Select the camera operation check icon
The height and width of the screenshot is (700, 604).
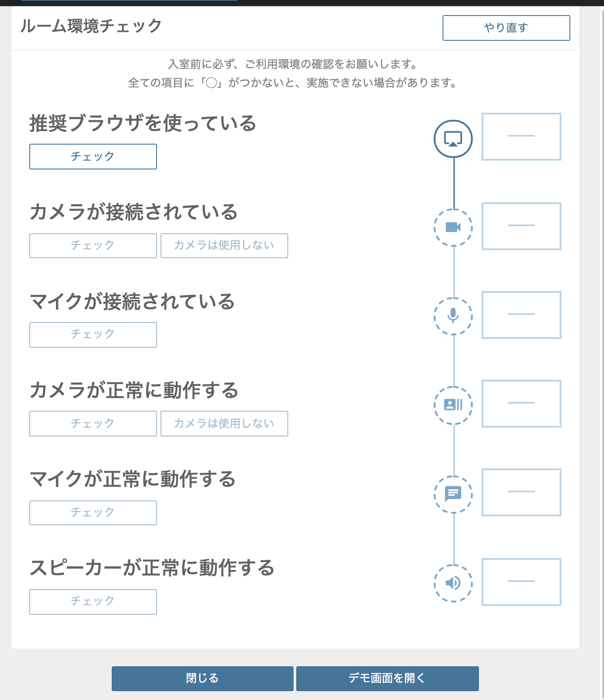[x=453, y=404]
